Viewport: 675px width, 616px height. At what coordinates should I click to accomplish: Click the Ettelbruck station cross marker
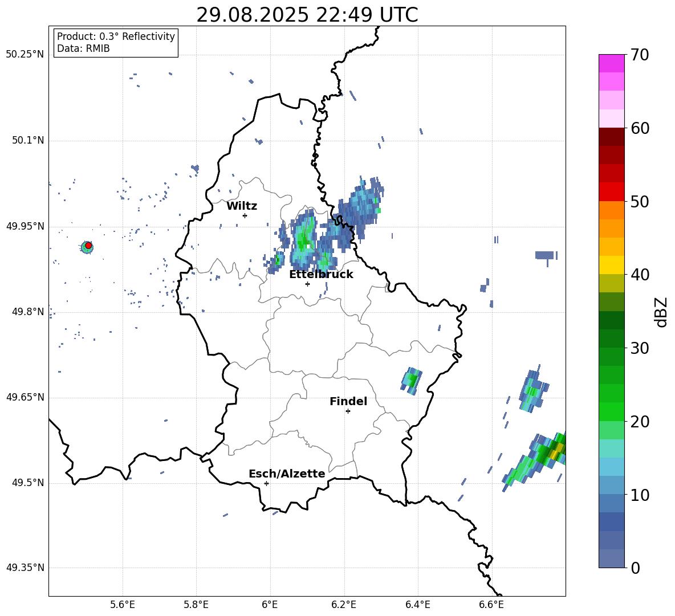(307, 284)
